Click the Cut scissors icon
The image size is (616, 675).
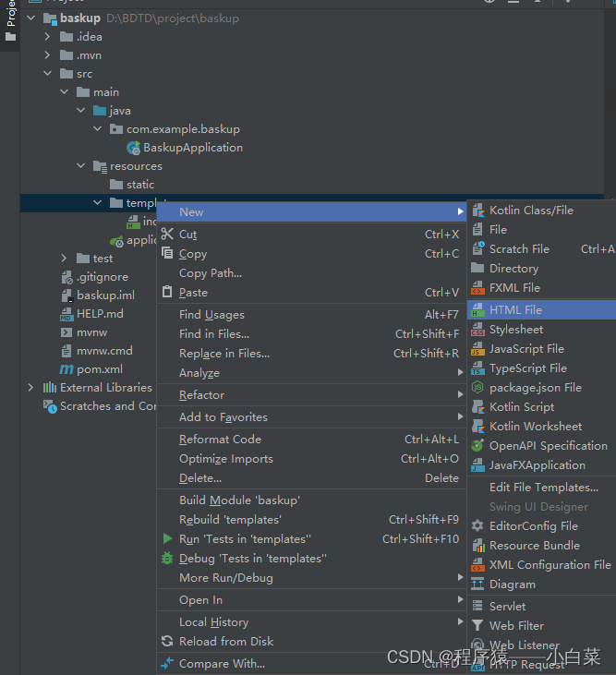click(x=167, y=235)
